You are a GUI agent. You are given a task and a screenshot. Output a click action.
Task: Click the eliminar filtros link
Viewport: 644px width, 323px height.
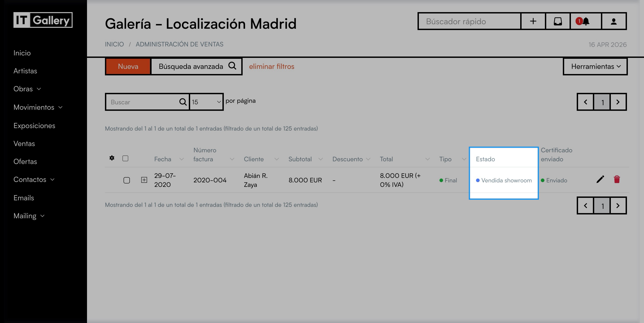[272, 66]
